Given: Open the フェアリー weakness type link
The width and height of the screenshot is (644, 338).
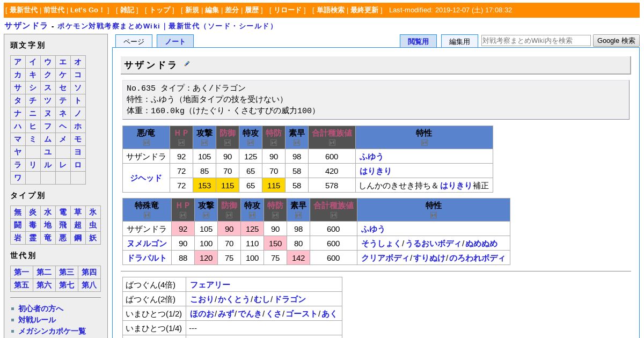Looking at the screenshot, I should tap(210, 284).
